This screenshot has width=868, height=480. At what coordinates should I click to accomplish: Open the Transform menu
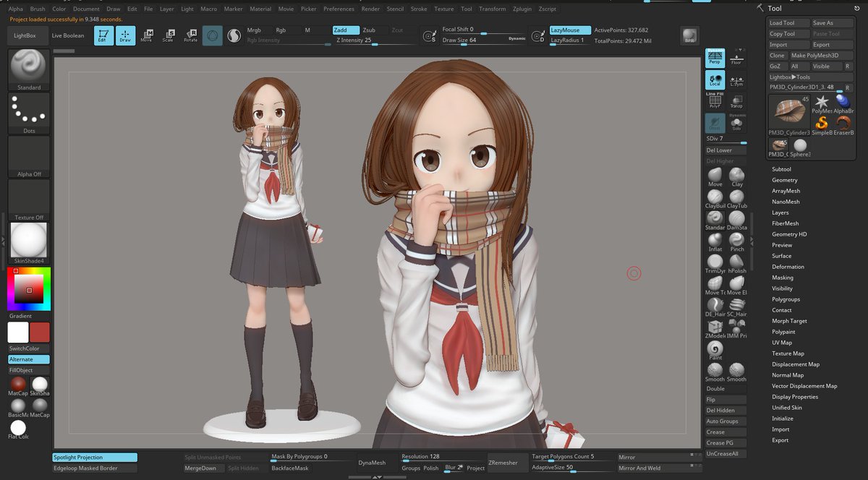coord(493,9)
